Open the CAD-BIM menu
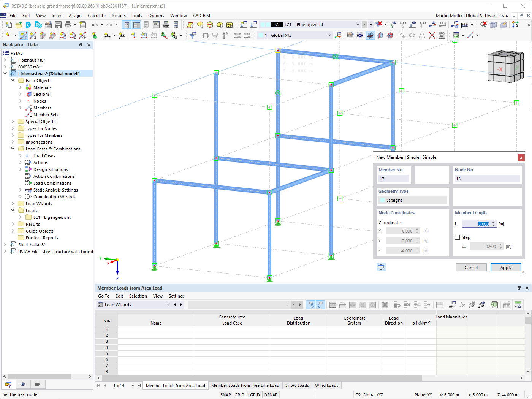This screenshot has width=532, height=399. coord(201,16)
